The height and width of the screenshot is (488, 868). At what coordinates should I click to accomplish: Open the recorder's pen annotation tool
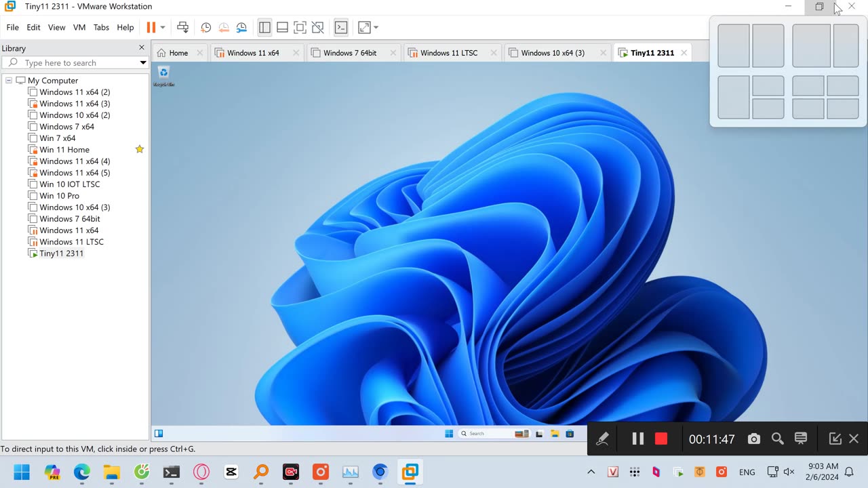(x=602, y=439)
